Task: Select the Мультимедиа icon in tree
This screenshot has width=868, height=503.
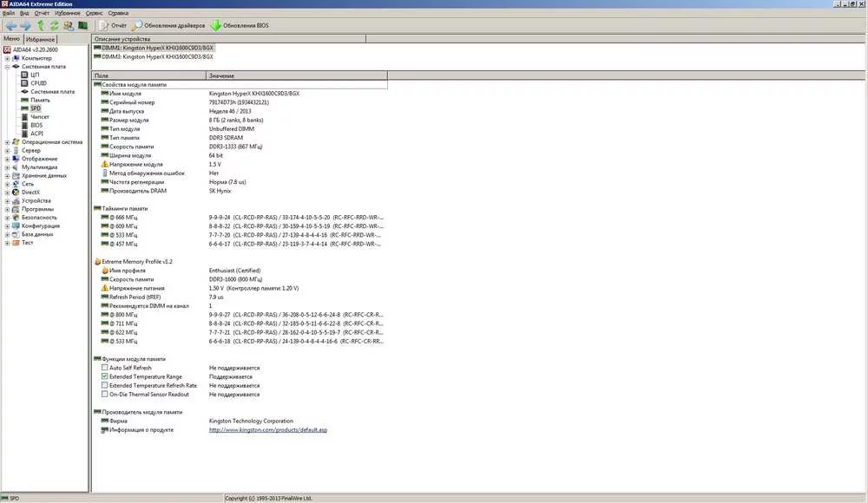Action: pyautogui.click(x=16, y=167)
